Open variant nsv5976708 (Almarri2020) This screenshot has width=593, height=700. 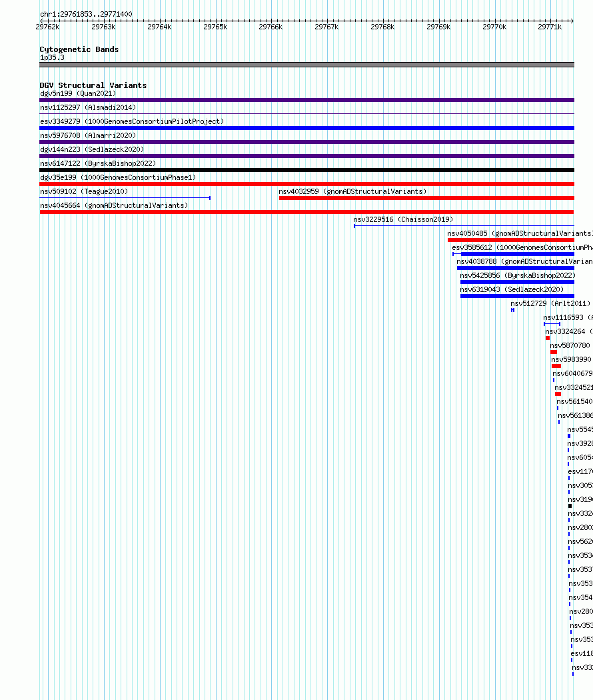pos(88,135)
